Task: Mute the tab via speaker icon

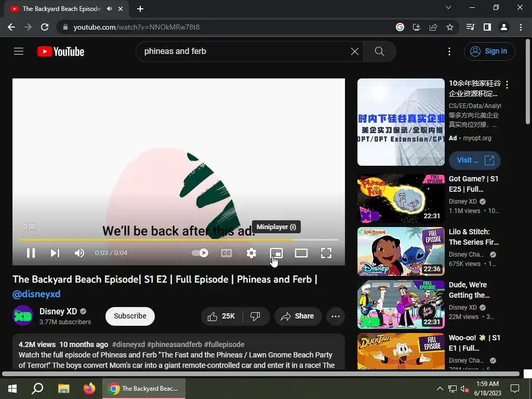Action: click(109, 9)
